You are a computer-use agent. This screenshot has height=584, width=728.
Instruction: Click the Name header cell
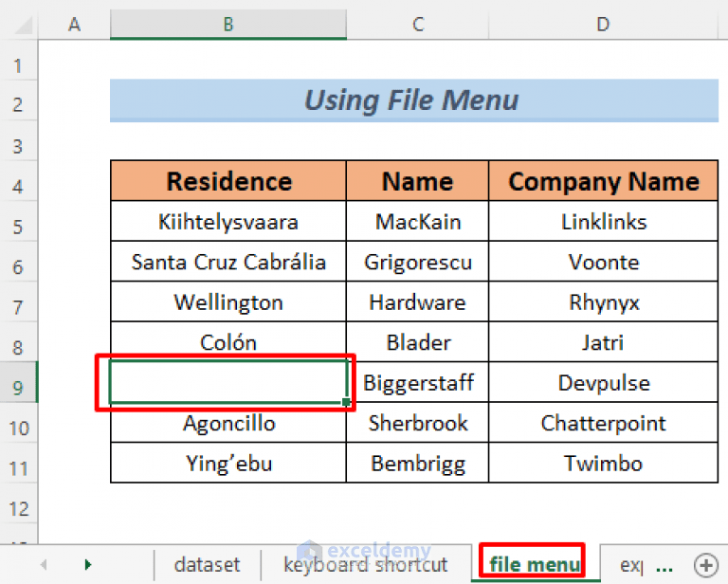click(x=417, y=181)
